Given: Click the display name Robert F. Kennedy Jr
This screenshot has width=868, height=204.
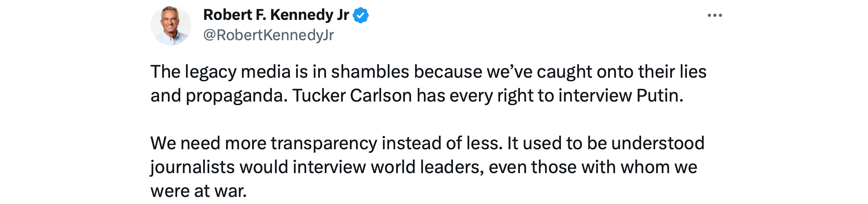Looking at the screenshot, I should click(x=276, y=15).
